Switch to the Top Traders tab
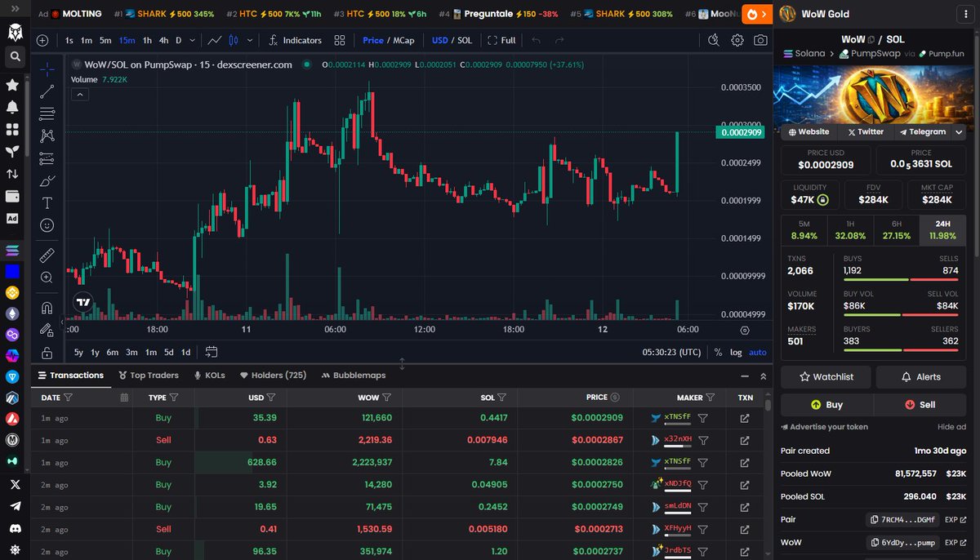The image size is (980, 560). click(x=149, y=376)
